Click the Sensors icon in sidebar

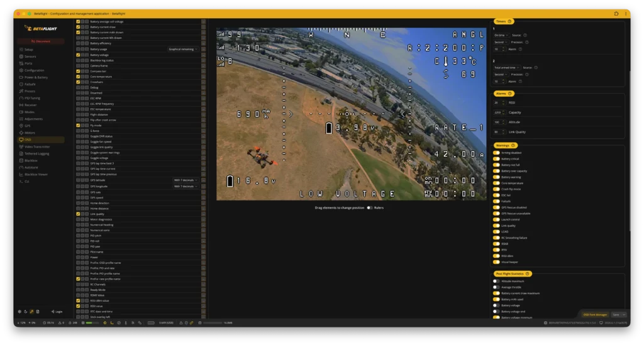21,56
